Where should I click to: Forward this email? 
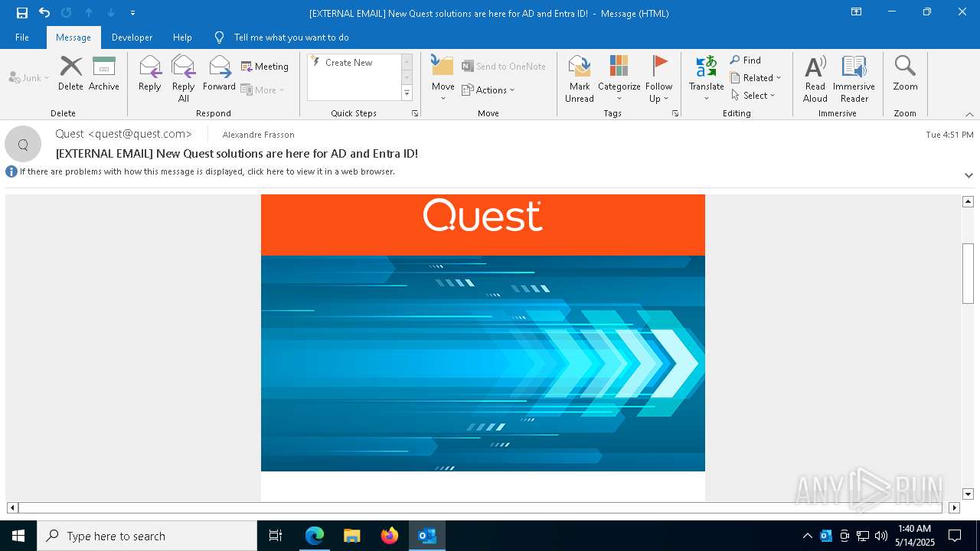point(220,73)
